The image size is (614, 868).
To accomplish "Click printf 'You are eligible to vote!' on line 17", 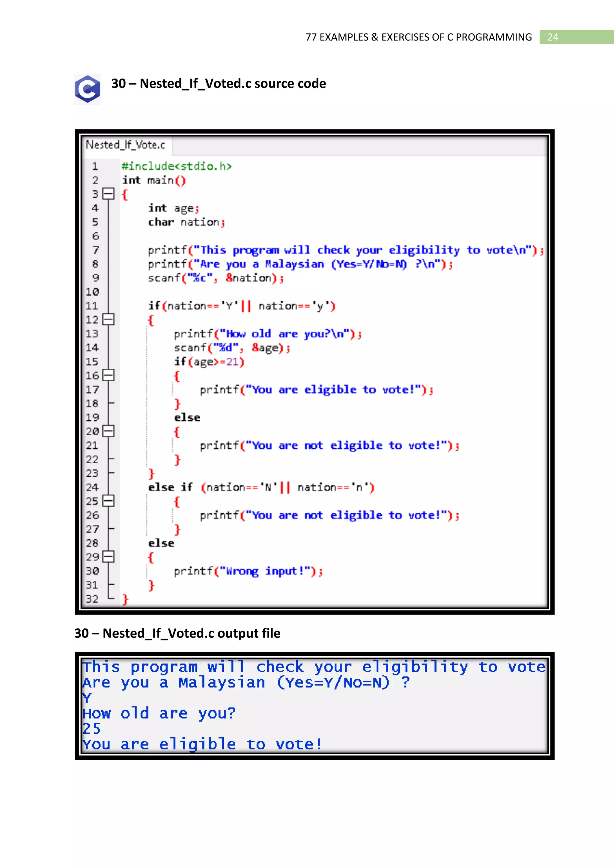I will click(317, 390).
